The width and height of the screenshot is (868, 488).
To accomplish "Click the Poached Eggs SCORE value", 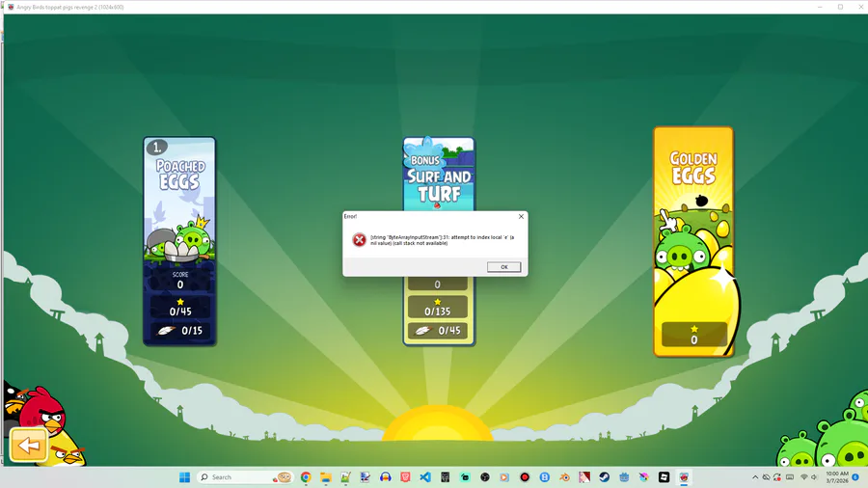I will (x=180, y=285).
